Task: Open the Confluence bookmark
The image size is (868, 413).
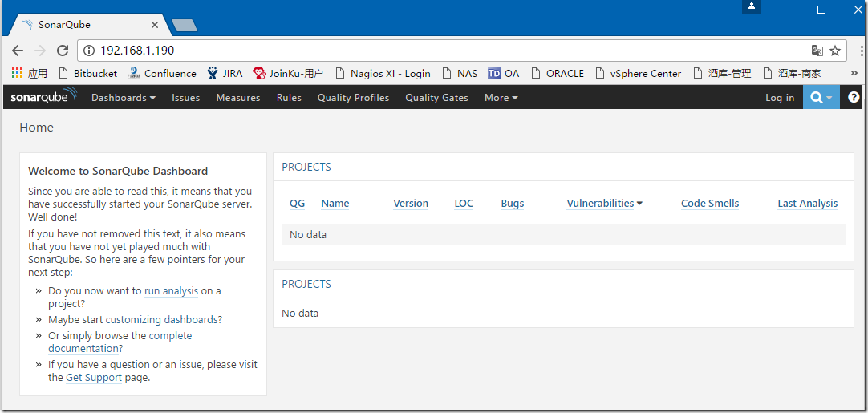Action: [161, 73]
